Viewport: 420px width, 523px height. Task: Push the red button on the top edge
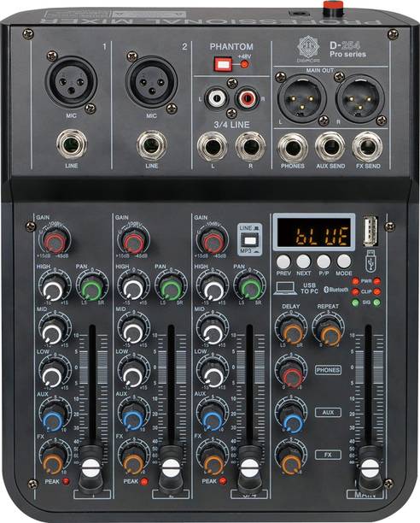pyautogui.click(x=333, y=10)
